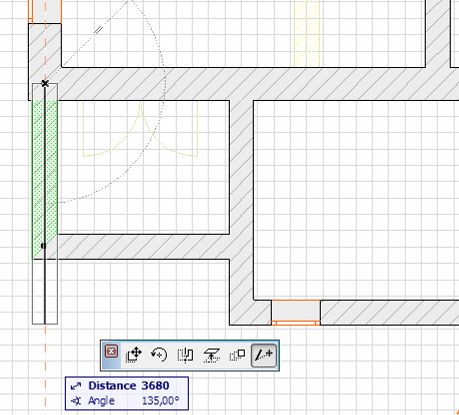Select the Move (drag) pet palette icon
The height and width of the screenshot is (415, 459).
coord(134,355)
